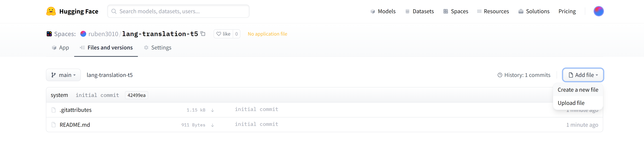Expand the main branch dropdown
Image resolution: width=644 pixels, height=153 pixels.
63,75
